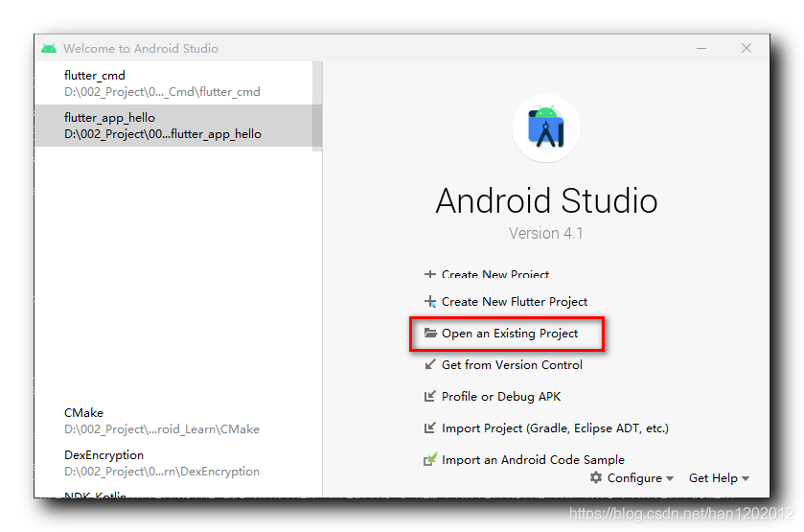Close the Welcome to Android Studio window
The height and width of the screenshot is (532, 804).
747,48
